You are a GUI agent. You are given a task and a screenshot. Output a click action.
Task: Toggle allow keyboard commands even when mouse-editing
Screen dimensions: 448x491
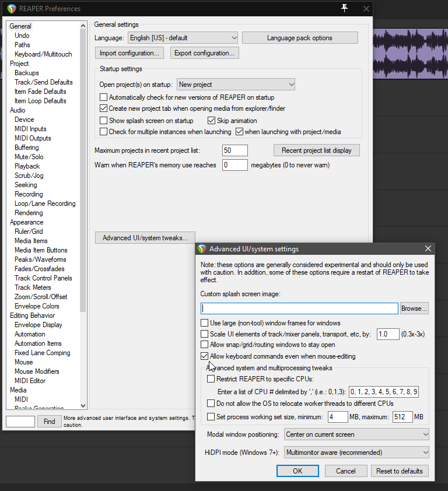click(204, 356)
